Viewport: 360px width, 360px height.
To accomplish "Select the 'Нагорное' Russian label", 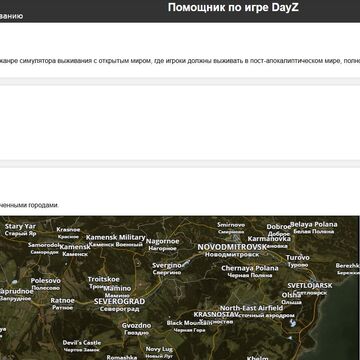I will [162, 248].
